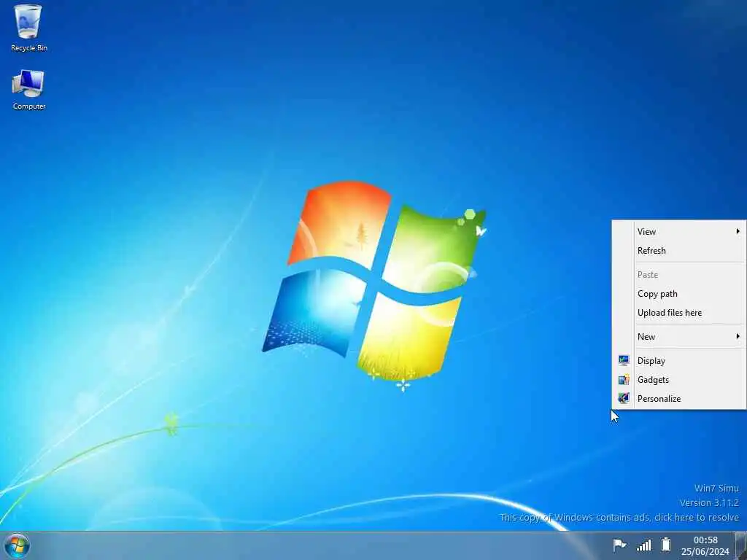Screen dimensions: 747x560
Task: Click the date 25/06/2024 in tray
Action: [705, 552]
